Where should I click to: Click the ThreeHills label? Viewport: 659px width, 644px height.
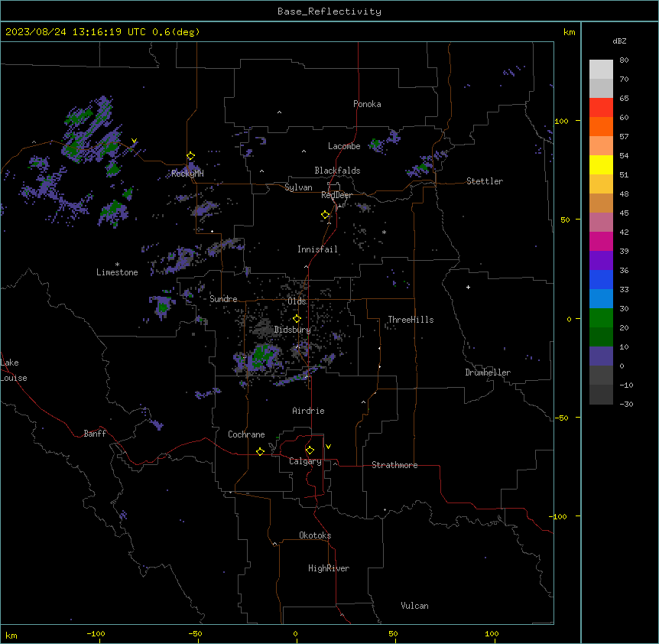tap(411, 320)
